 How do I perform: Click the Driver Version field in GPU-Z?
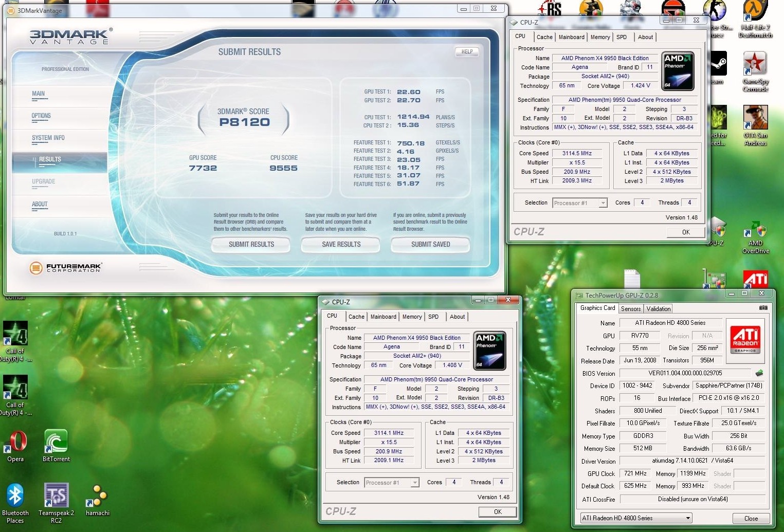tap(692, 461)
